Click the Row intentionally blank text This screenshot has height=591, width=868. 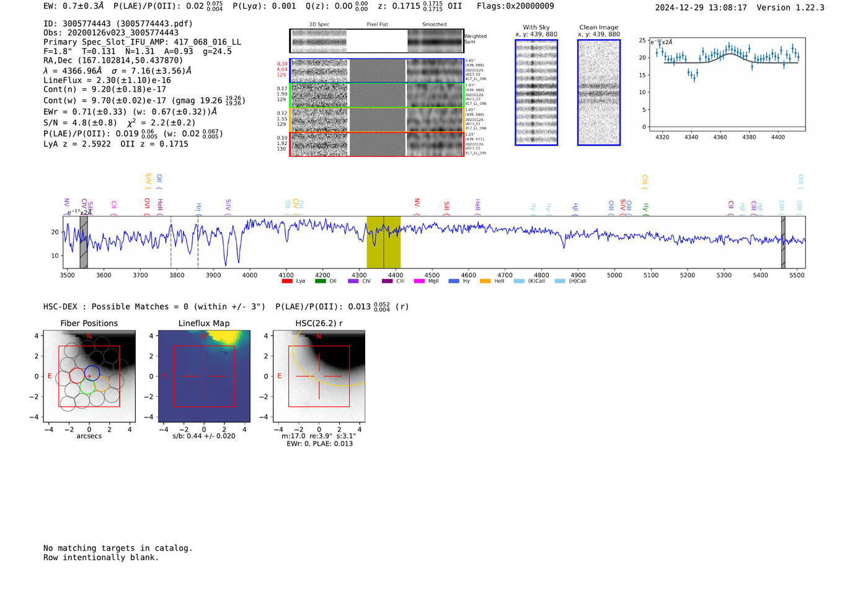101,558
